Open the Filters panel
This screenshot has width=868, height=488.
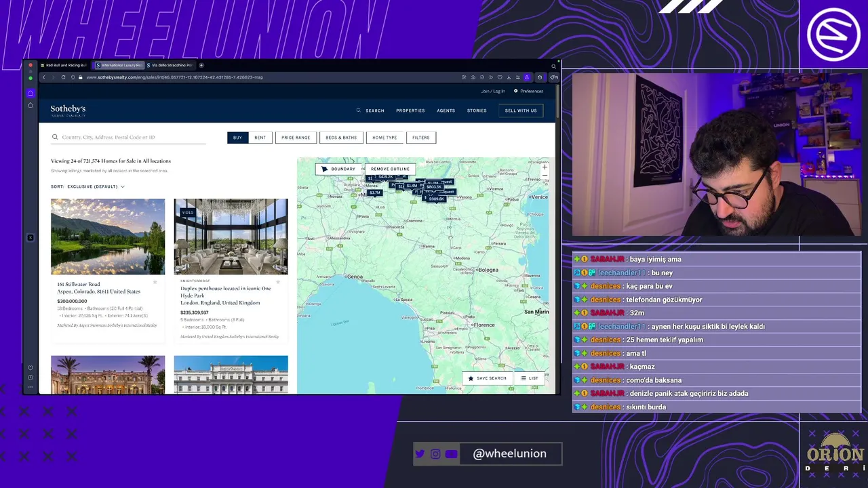point(421,138)
